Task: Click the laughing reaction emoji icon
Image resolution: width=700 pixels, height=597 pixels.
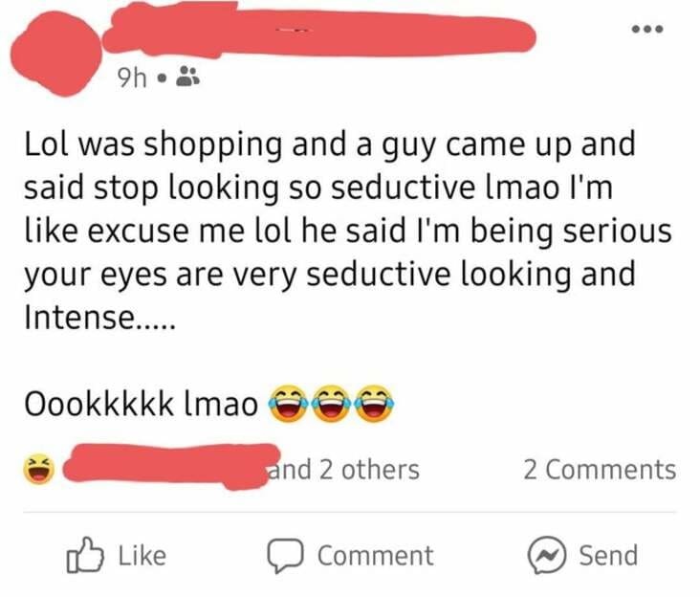Action: pyautogui.click(x=39, y=469)
